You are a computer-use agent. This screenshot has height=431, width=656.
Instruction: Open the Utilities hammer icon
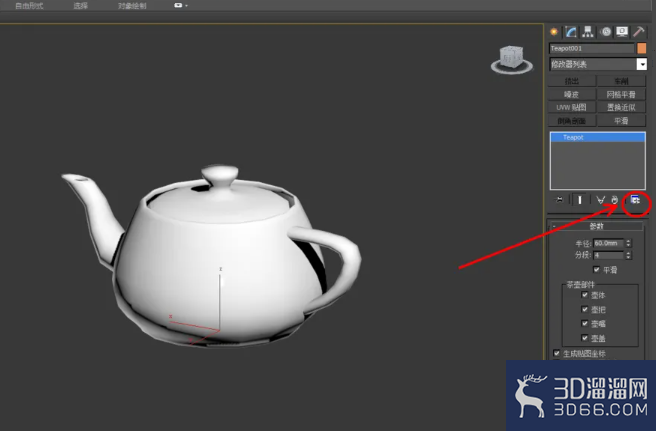tap(638, 32)
